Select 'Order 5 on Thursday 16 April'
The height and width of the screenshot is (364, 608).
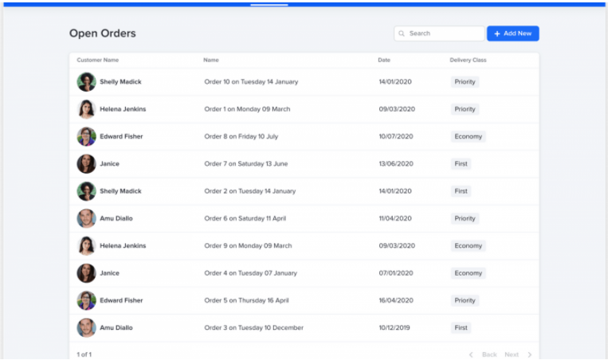(x=246, y=300)
